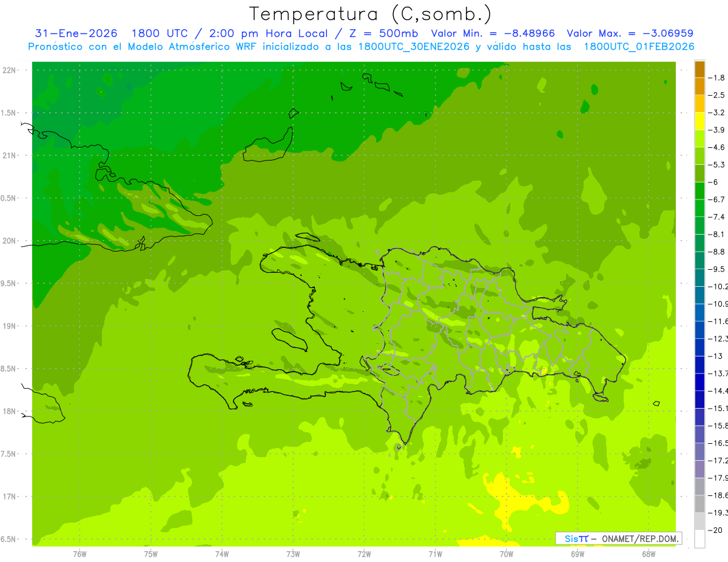Click the "76W" longitude label
This screenshot has height=562, width=728.
[x=79, y=554]
